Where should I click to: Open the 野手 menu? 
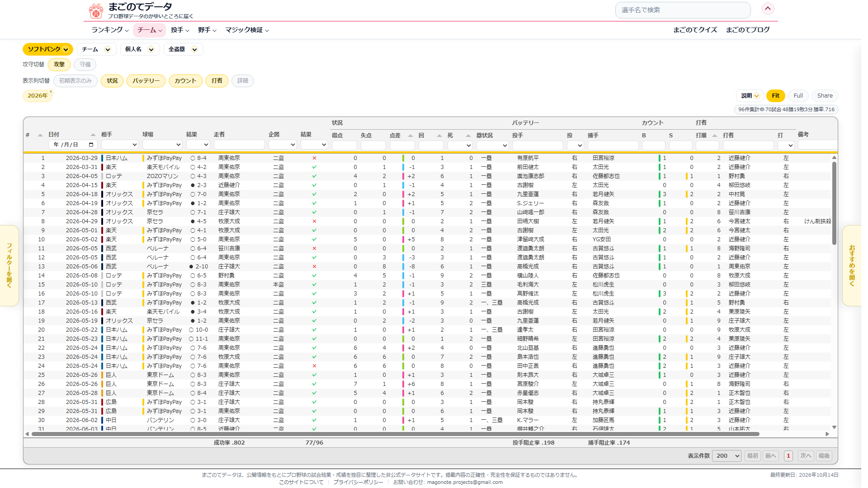[x=207, y=30]
